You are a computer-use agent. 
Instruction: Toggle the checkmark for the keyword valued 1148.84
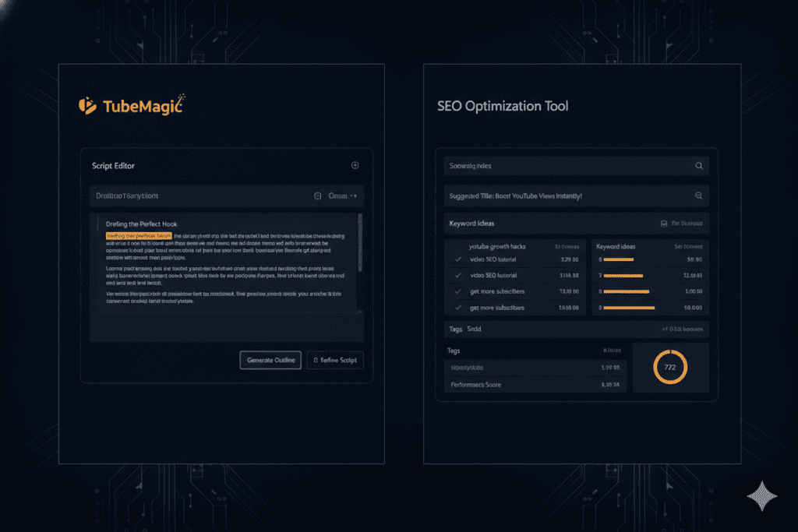coord(458,275)
